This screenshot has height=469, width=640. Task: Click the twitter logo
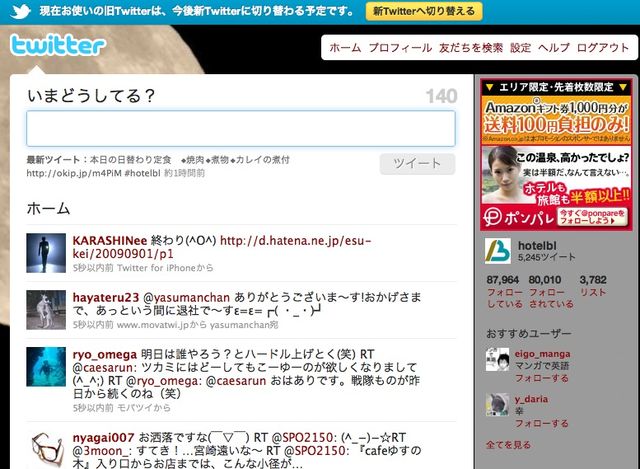[x=58, y=45]
